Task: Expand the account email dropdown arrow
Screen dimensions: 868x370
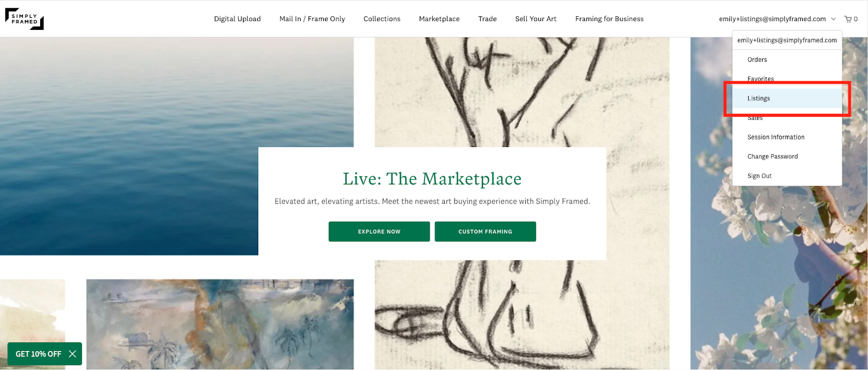Action: point(833,19)
